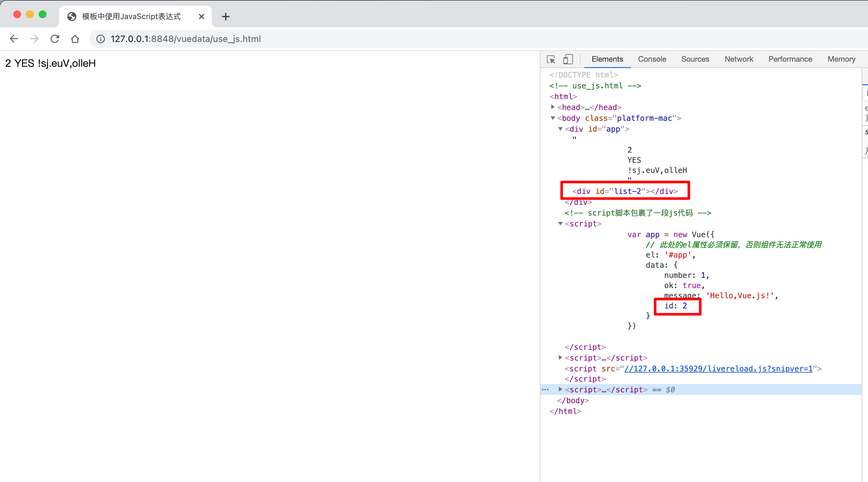The width and height of the screenshot is (868, 482).
Task: Click the closing body tag
Action: pyautogui.click(x=573, y=400)
